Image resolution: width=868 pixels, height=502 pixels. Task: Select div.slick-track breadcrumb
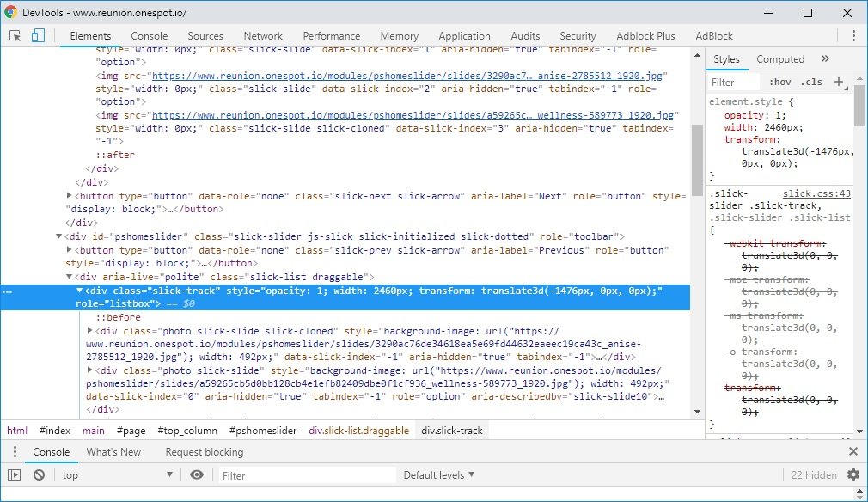point(452,431)
